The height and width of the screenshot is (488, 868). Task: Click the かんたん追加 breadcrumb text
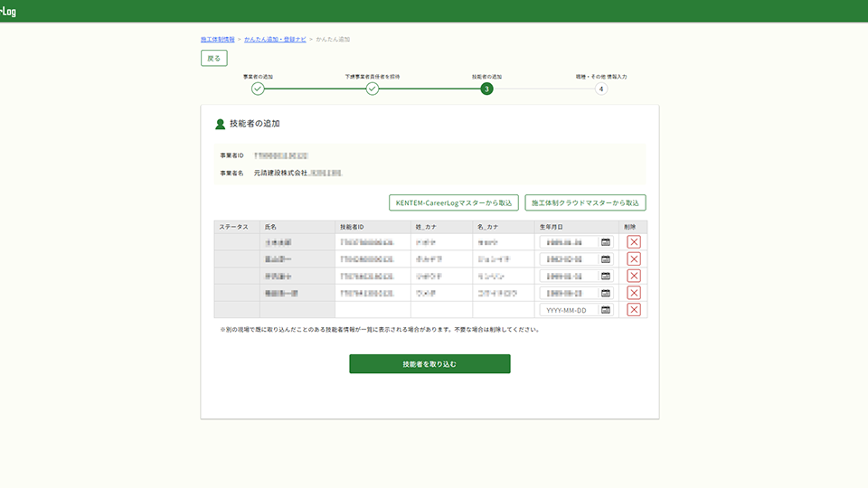[333, 39]
